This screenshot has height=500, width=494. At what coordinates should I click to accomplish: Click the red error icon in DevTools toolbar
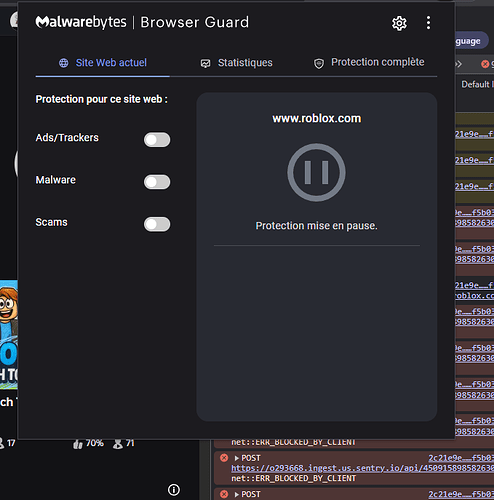click(x=485, y=64)
